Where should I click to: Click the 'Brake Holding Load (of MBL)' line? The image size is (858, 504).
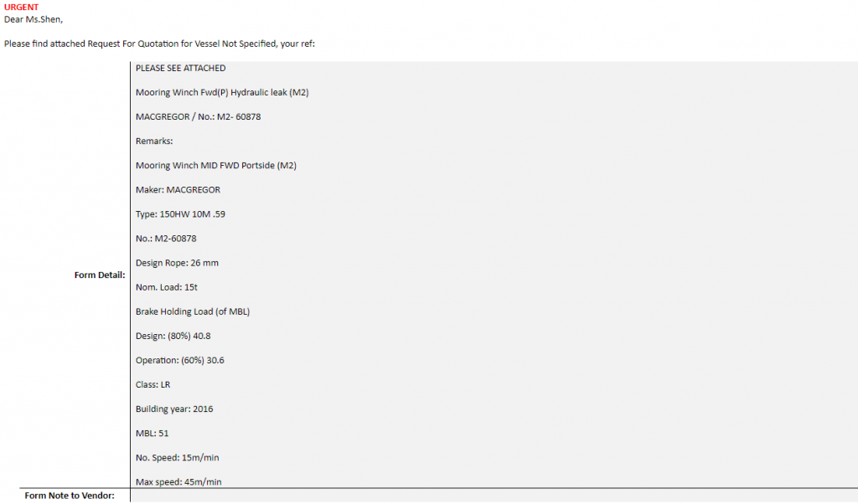point(193,311)
